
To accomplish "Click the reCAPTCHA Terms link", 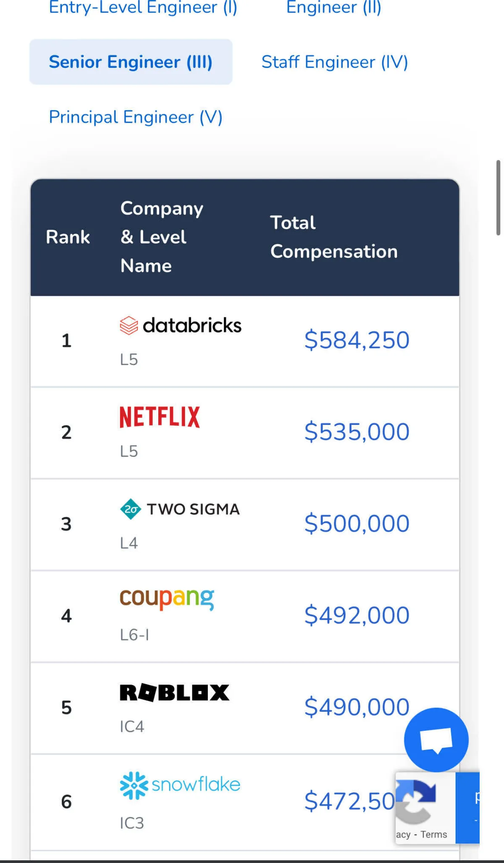I will pyautogui.click(x=433, y=834).
